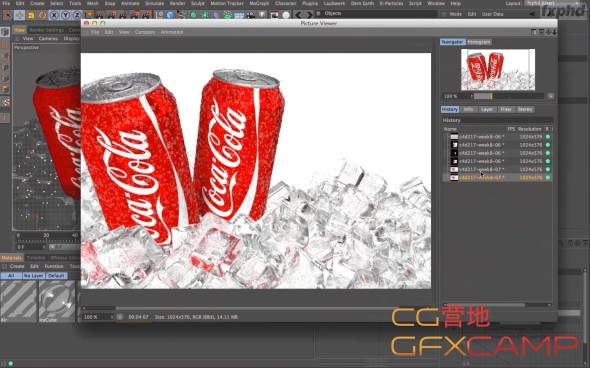This screenshot has height=368, width=590.
Task: Switch to the Layer tab
Action: coord(487,109)
